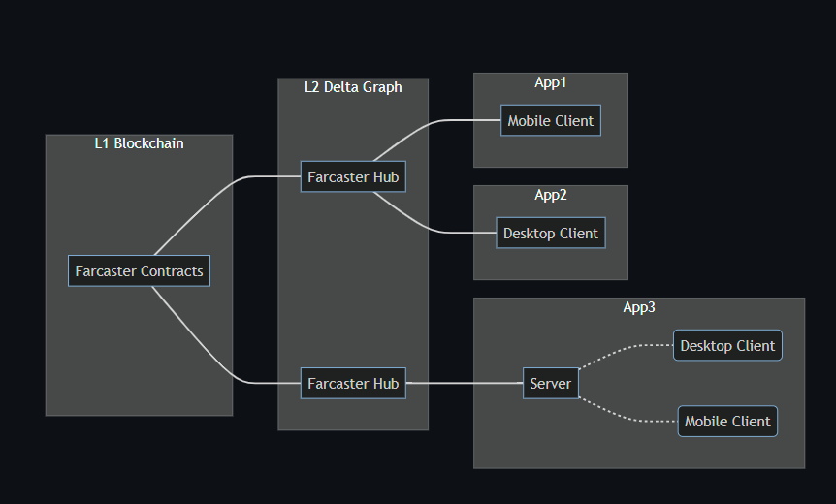Select the App1 subgraph label
Image resolution: width=836 pixels, height=504 pixels.
[551, 82]
